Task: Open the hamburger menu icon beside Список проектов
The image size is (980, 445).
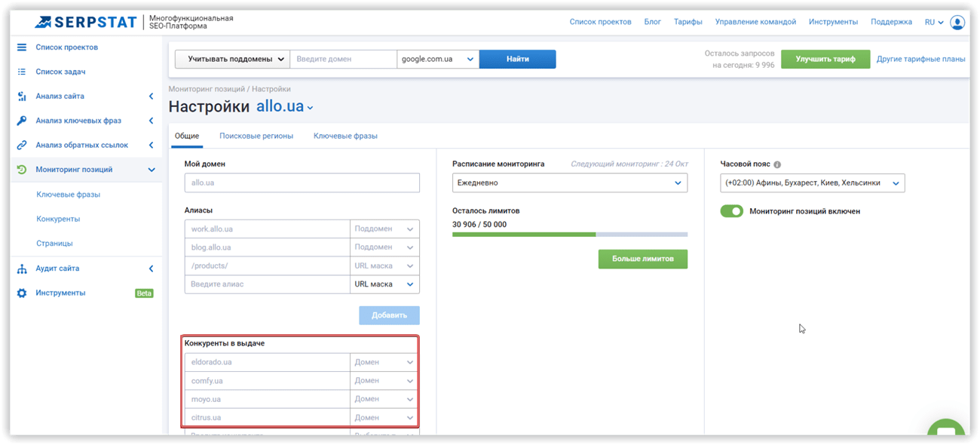Action: (x=22, y=48)
